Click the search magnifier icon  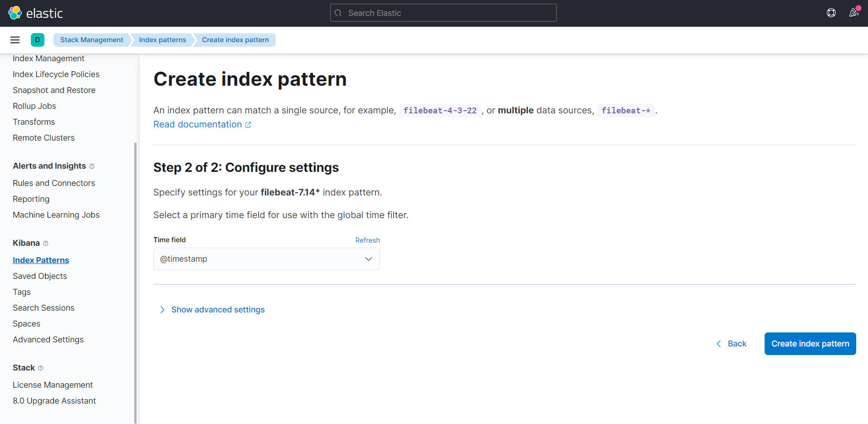point(338,13)
